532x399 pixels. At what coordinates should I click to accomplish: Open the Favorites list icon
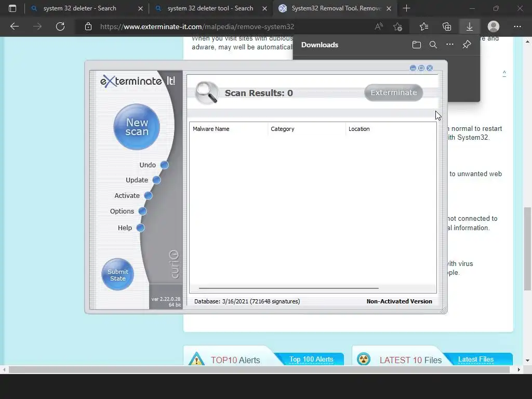424,26
